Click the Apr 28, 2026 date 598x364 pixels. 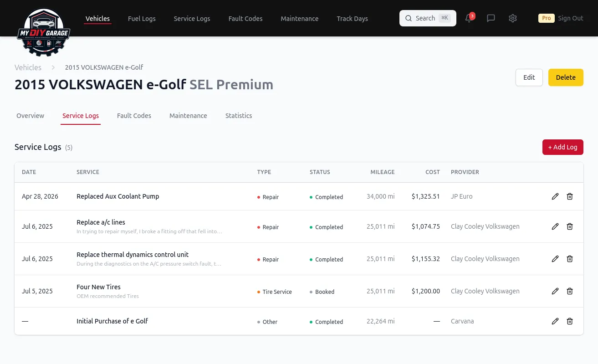[40, 197]
